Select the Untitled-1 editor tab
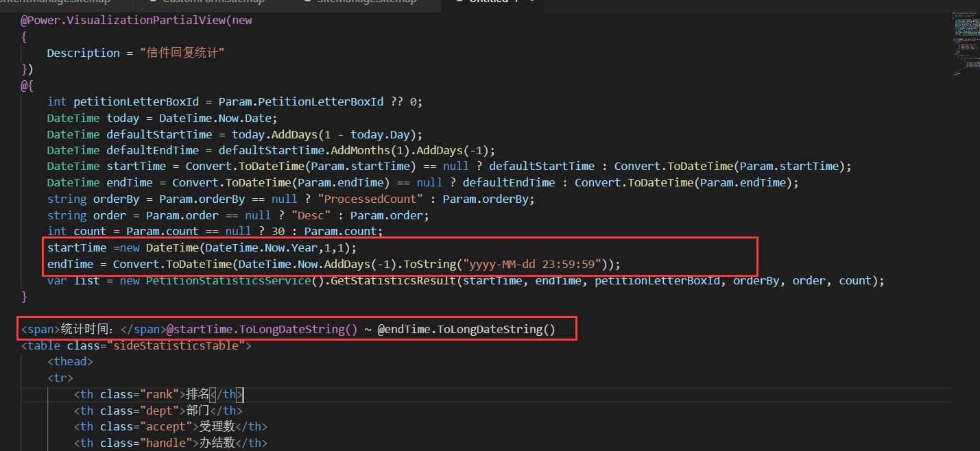 pos(488,2)
